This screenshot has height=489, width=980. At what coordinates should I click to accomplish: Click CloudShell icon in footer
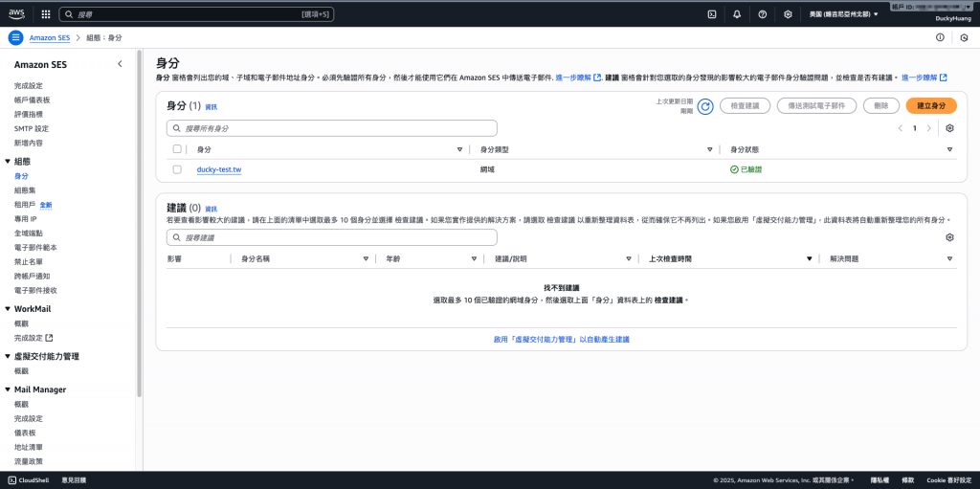click(x=11, y=480)
